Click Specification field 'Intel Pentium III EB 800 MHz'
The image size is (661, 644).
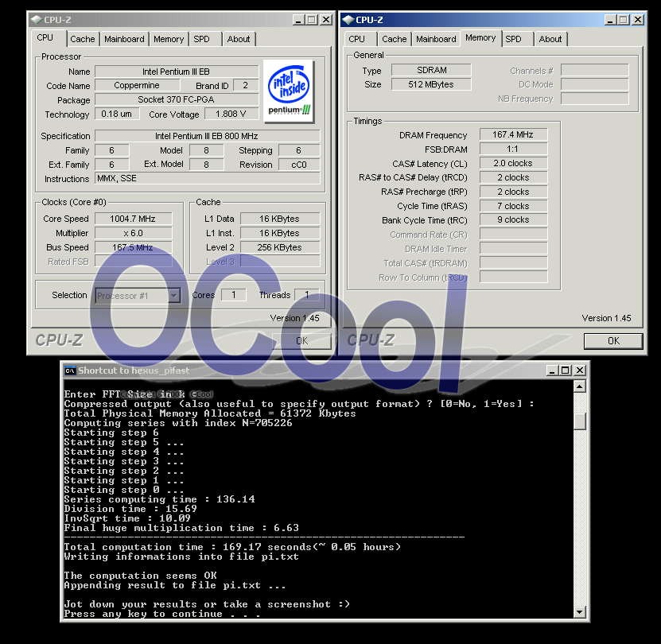click(x=207, y=136)
